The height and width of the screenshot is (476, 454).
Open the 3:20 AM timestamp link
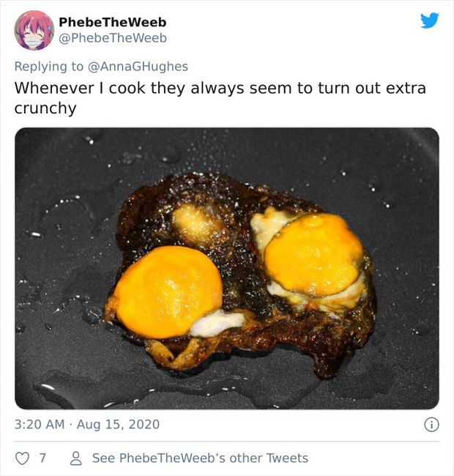click(39, 424)
